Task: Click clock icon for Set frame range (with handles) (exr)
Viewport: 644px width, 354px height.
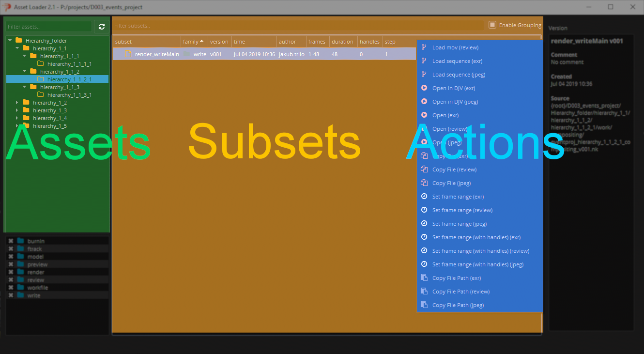Action: 424,237
